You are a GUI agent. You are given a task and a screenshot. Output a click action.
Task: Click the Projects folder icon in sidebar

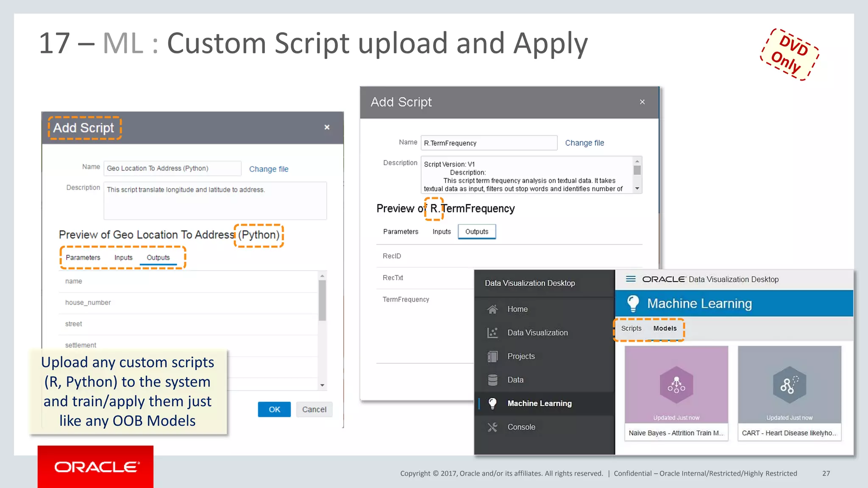pos(492,356)
